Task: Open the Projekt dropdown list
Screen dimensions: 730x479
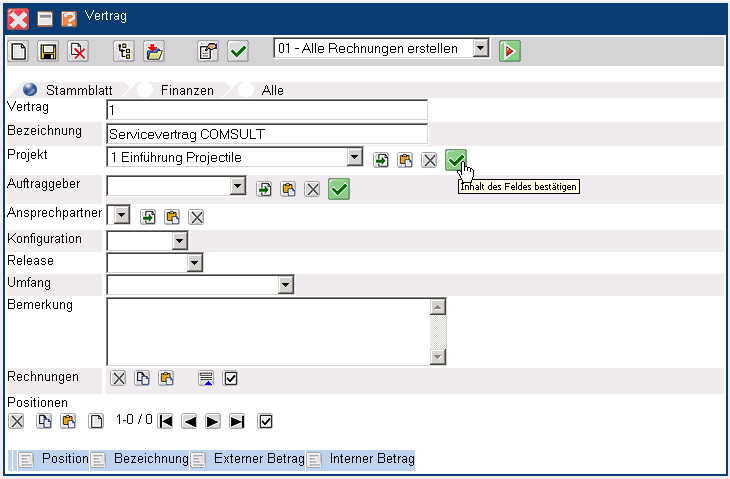Action: point(354,158)
